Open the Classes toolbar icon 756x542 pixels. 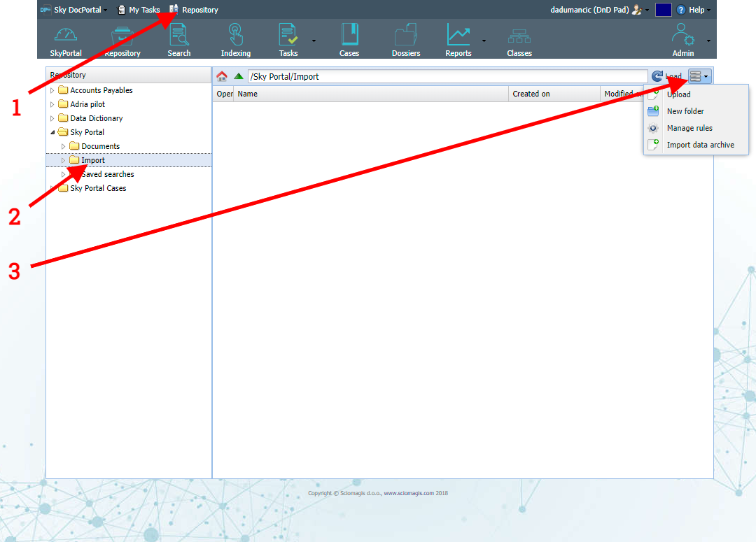pyautogui.click(x=519, y=36)
